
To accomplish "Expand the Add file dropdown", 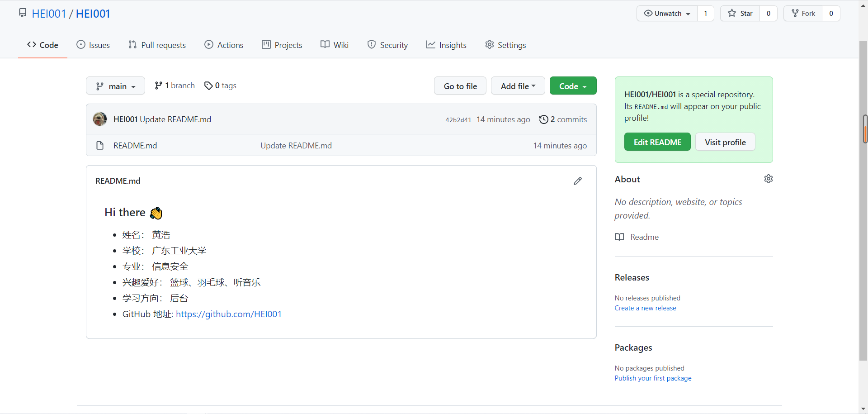I will [x=518, y=86].
